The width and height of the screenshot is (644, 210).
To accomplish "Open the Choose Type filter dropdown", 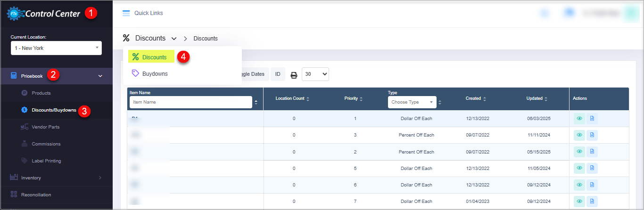I will [x=412, y=102].
